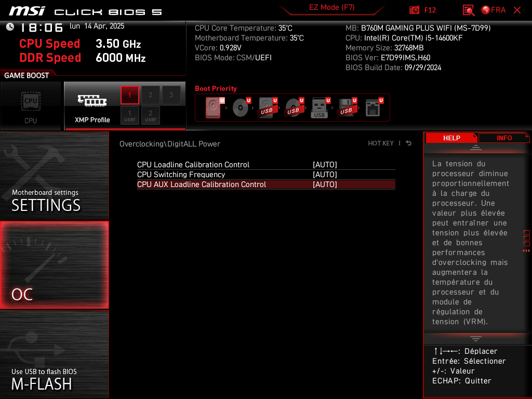Image resolution: width=532 pixels, height=399 pixels.
Task: Open the M-FLASH section
Action: click(54, 354)
